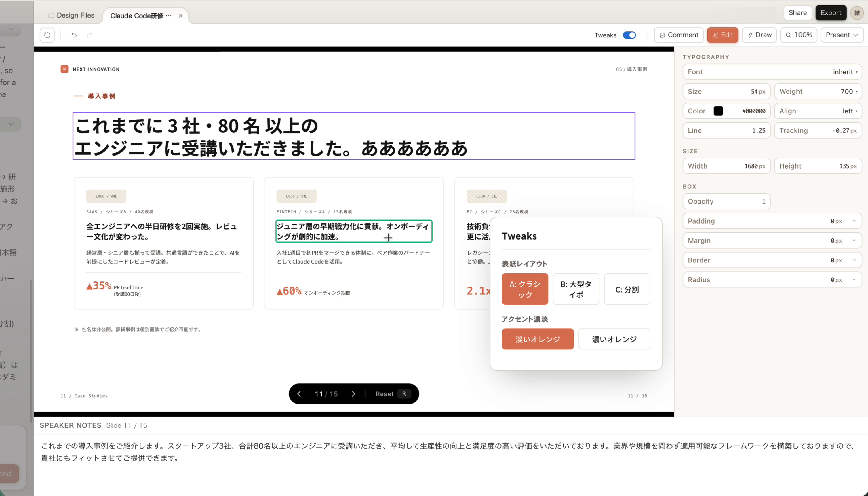Click the reload slide icon

[47, 35]
